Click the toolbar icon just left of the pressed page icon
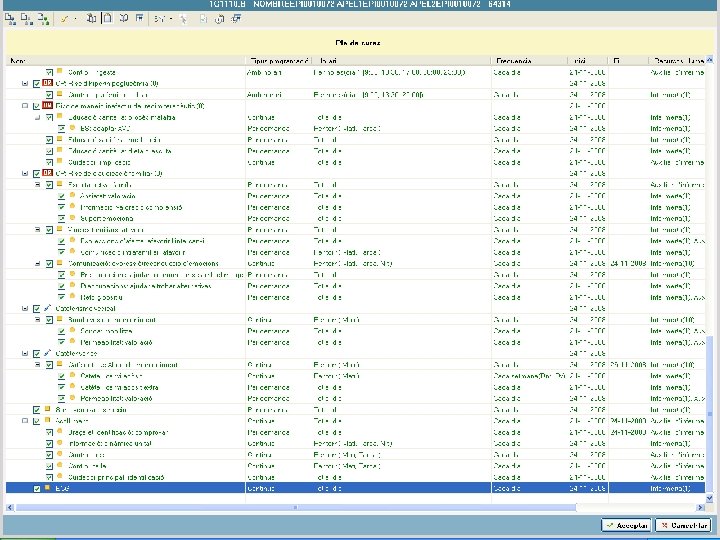The width and height of the screenshot is (720, 540). (x=91, y=19)
